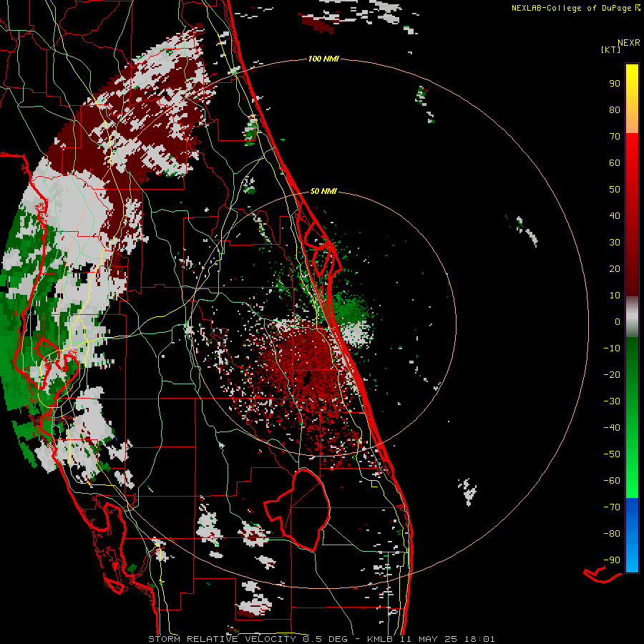Image resolution: width=644 pixels, height=644 pixels.
Task: Click the blue bottom segment of the color bar
Action: tap(632, 535)
